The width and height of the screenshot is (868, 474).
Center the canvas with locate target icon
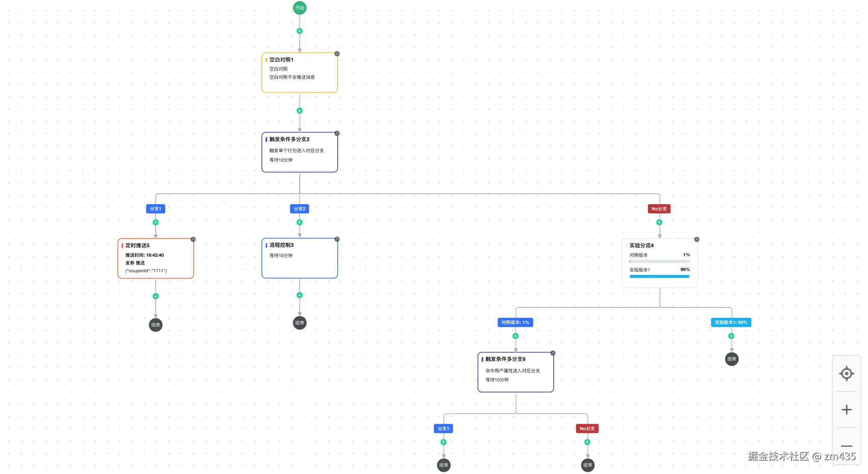[x=846, y=374]
